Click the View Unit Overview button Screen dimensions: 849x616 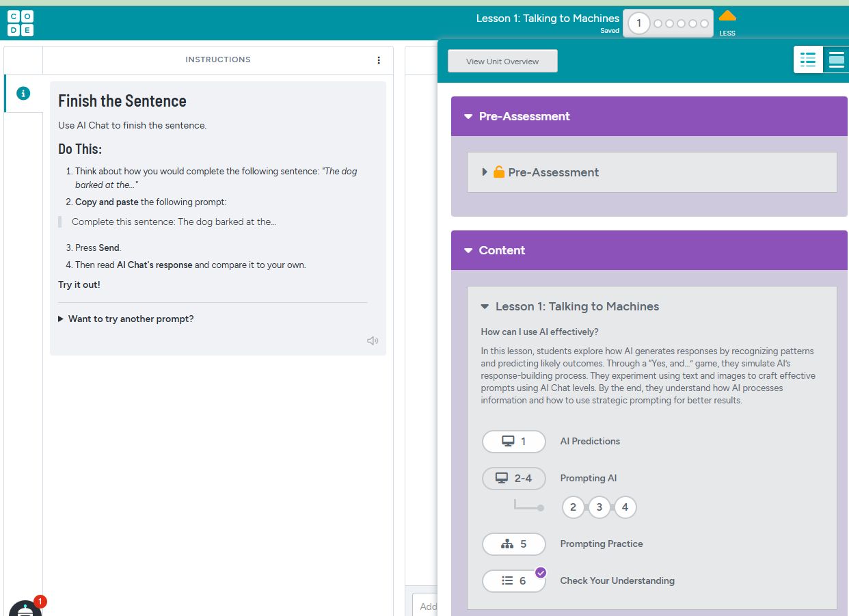click(x=502, y=62)
